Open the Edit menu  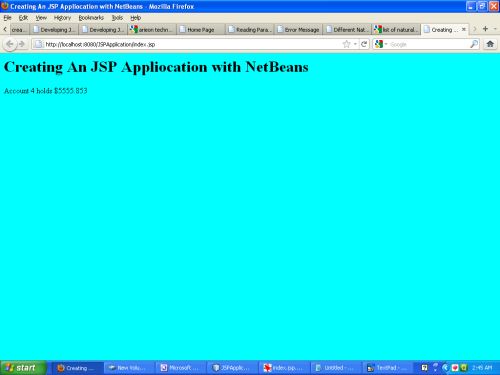[23, 18]
